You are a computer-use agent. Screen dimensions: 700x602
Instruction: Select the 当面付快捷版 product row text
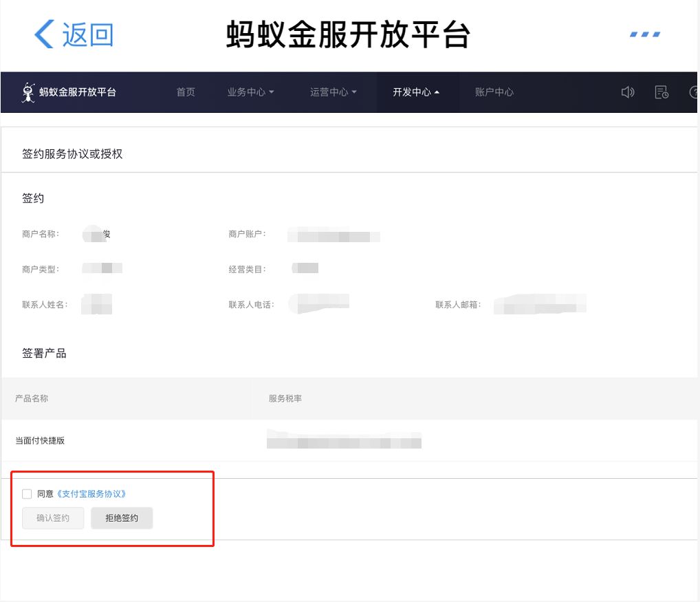40,441
